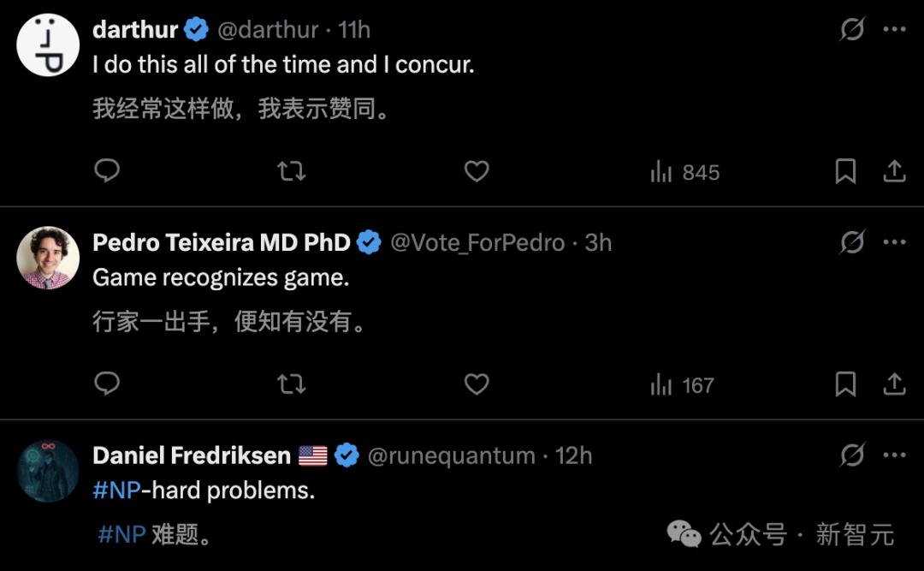Like Pedro Teixeira's tweet
This screenshot has height=571, width=924.
coord(477,384)
